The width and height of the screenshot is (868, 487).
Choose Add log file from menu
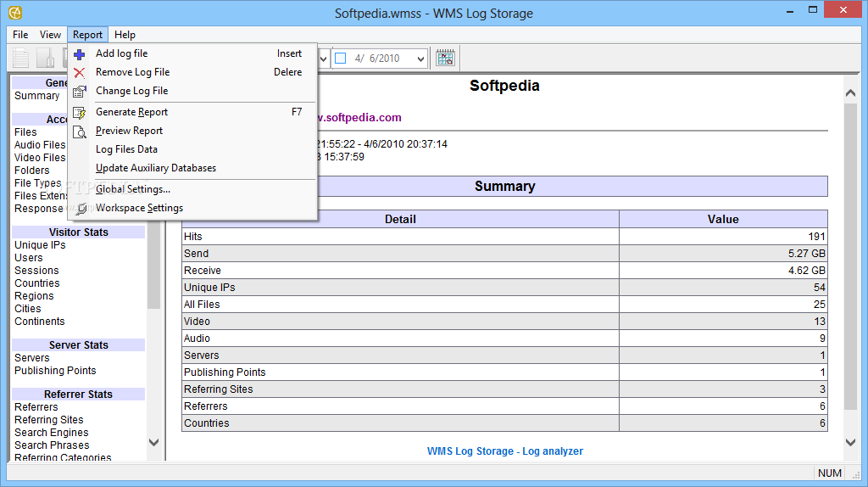[x=192, y=53]
